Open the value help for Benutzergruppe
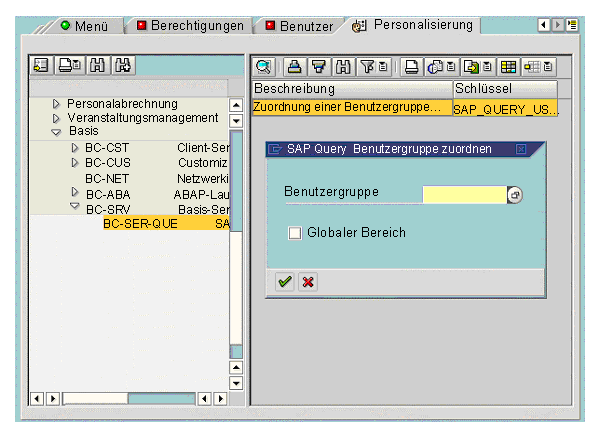Image resolution: width=600 pixels, height=440 pixels. click(x=515, y=195)
